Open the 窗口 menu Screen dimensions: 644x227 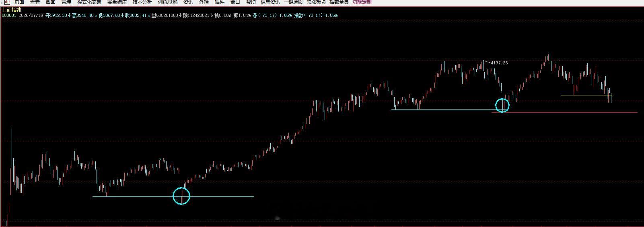click(235, 2)
